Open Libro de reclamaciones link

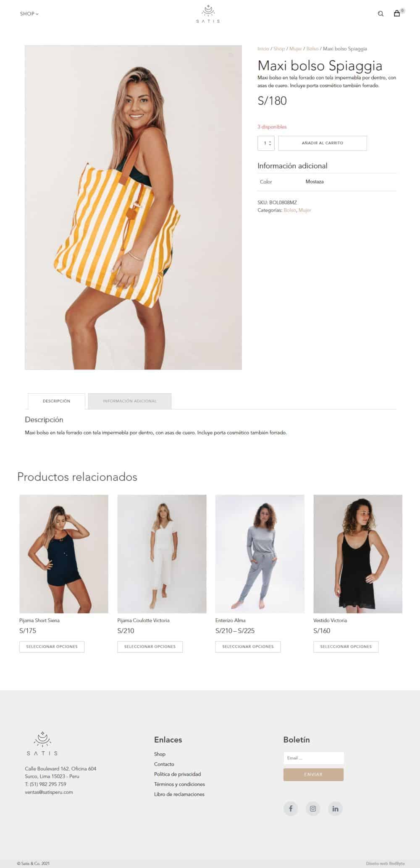point(179,794)
